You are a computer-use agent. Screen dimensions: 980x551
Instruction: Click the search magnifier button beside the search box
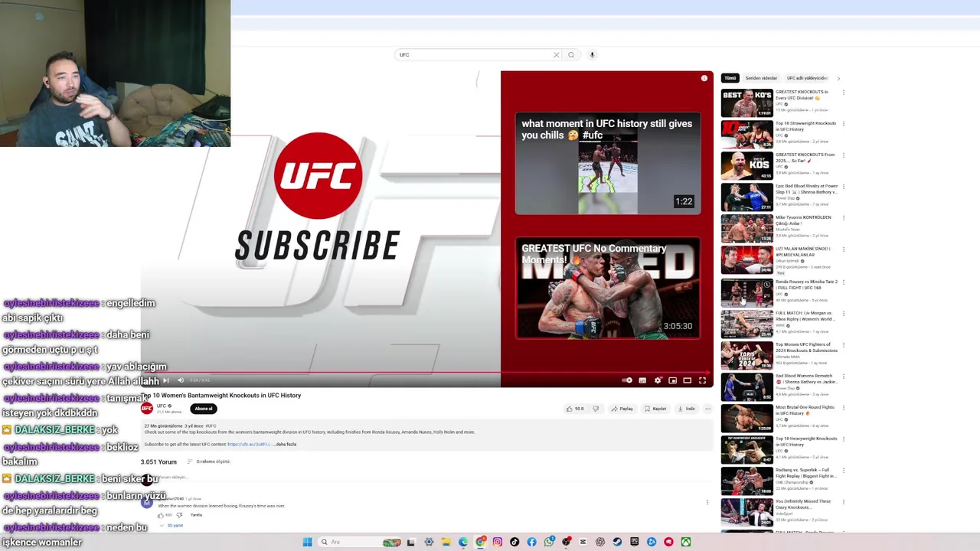[570, 55]
